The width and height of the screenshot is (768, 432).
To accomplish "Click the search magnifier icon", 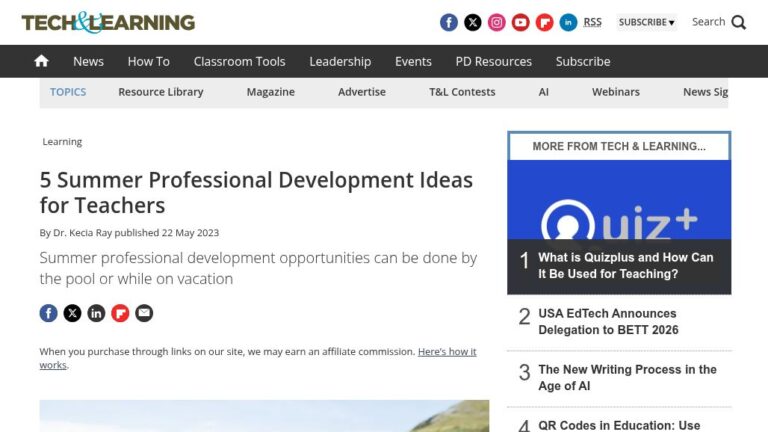I will [x=739, y=23].
